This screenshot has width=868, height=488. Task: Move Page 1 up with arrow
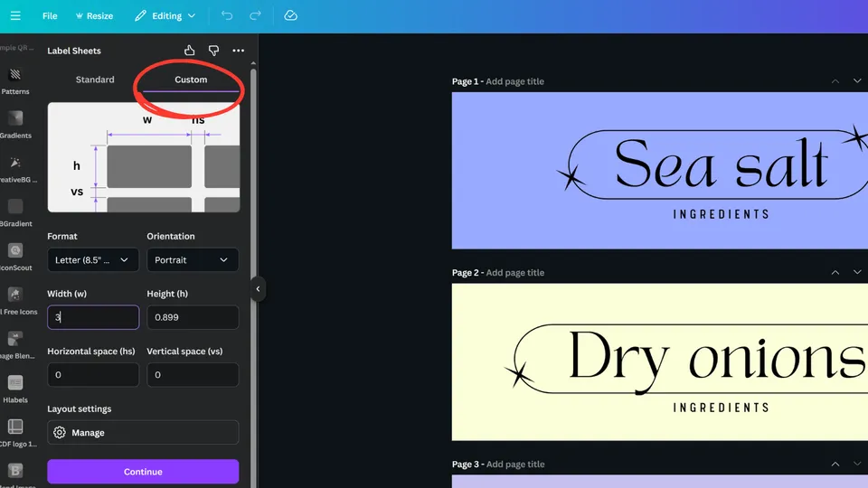point(835,81)
